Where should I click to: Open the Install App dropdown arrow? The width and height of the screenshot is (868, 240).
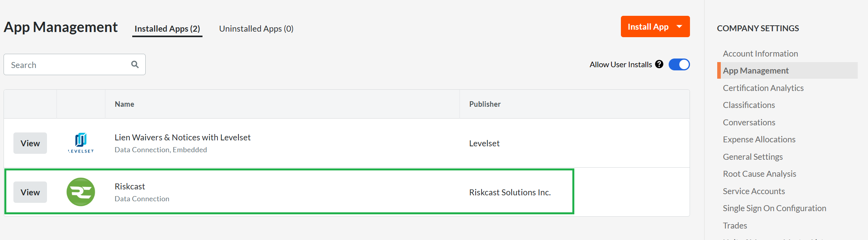pos(679,26)
